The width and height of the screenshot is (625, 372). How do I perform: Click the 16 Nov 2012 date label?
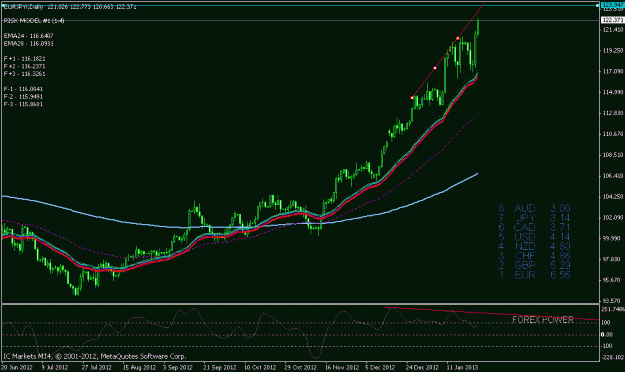[x=341, y=367]
